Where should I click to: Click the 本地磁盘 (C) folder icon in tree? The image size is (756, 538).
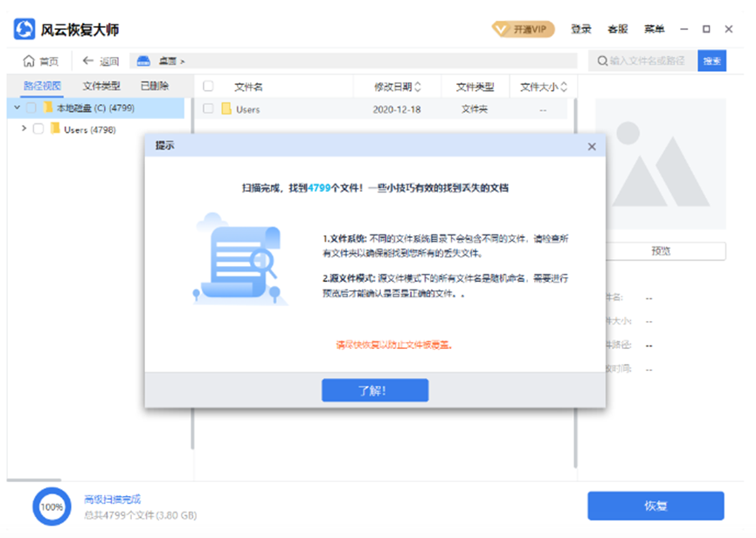tap(47, 108)
